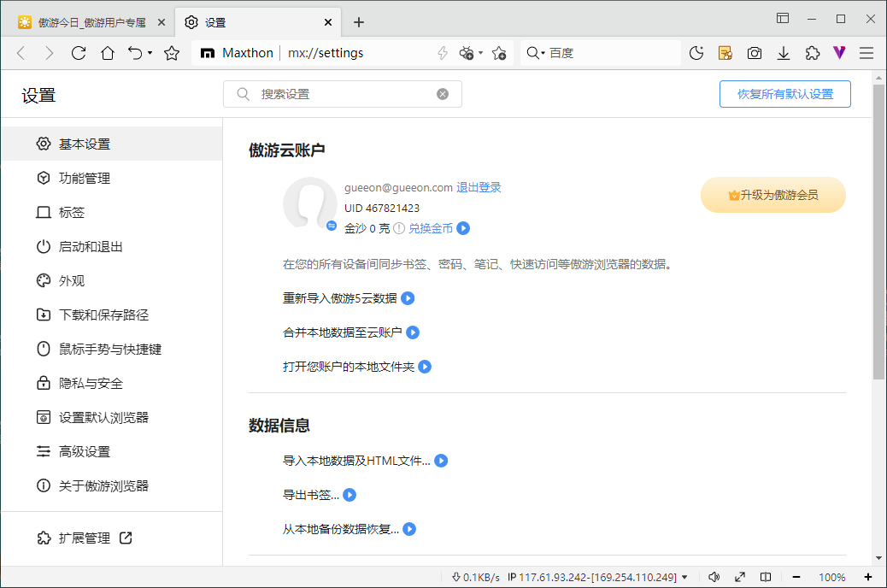Open the hamburger main menu
Screen dimensions: 887x588
[866, 53]
